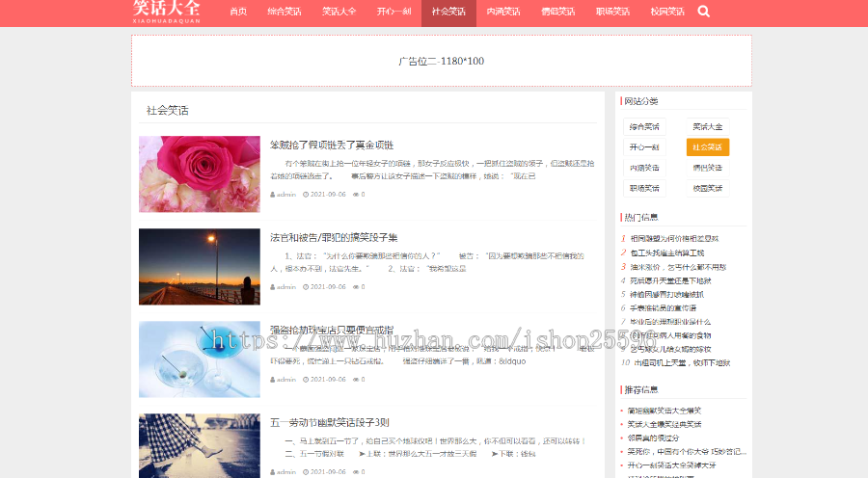Go to 首页 in the navigation bar
Image resolution: width=868 pixels, height=478 pixels.
click(238, 12)
